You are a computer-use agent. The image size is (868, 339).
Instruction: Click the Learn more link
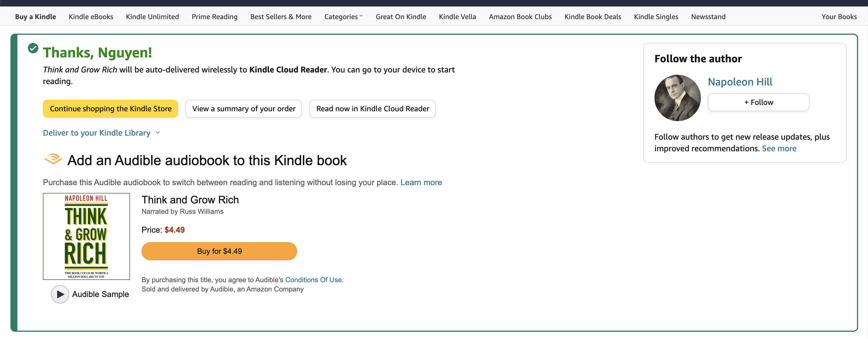point(421,182)
